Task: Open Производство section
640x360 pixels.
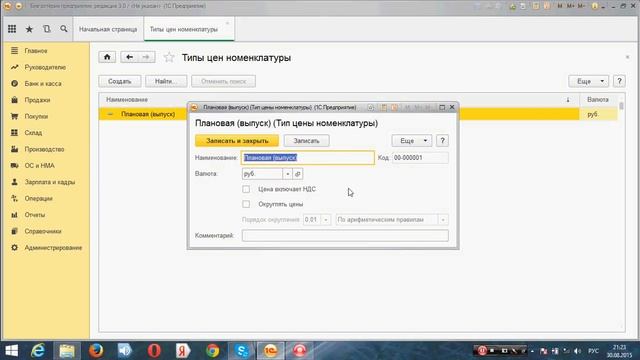Action: (x=44, y=149)
